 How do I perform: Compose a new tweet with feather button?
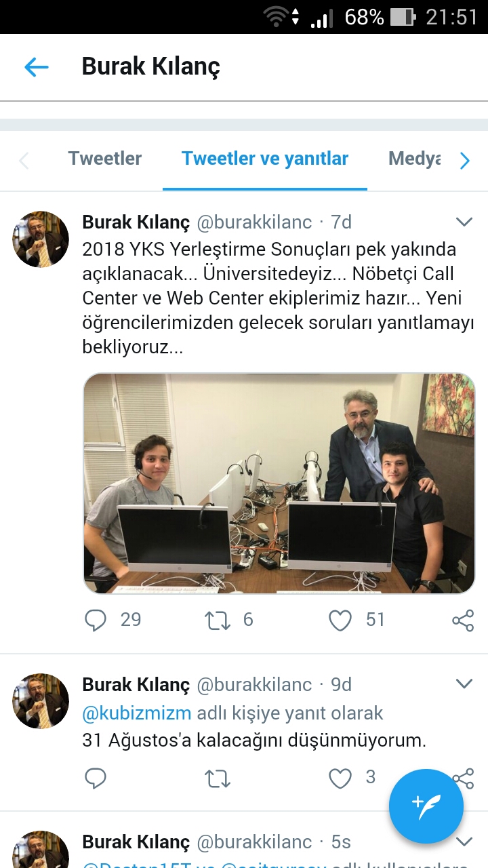tap(426, 806)
